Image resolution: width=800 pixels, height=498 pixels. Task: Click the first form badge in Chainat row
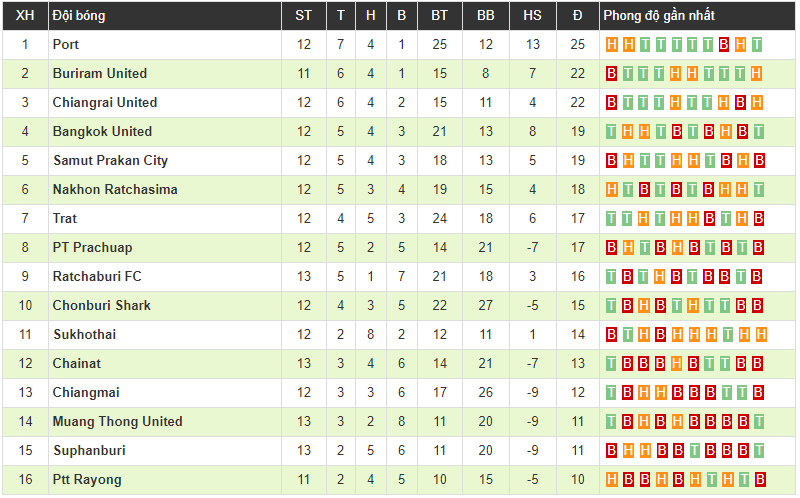[612, 364]
